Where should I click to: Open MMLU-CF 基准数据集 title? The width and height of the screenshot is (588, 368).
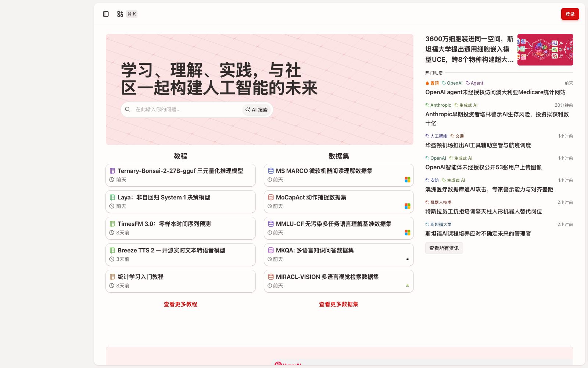click(334, 224)
